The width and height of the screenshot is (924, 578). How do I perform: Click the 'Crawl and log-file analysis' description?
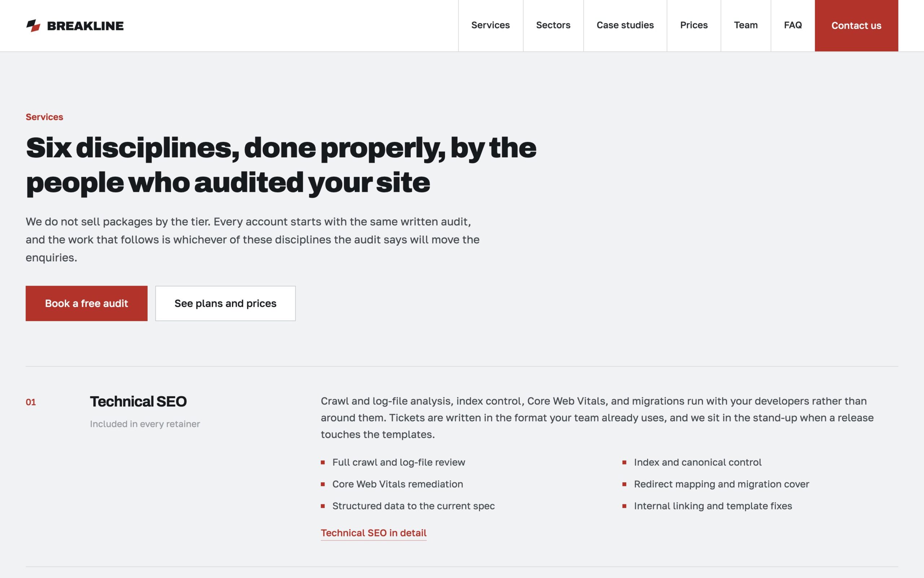[597, 418]
